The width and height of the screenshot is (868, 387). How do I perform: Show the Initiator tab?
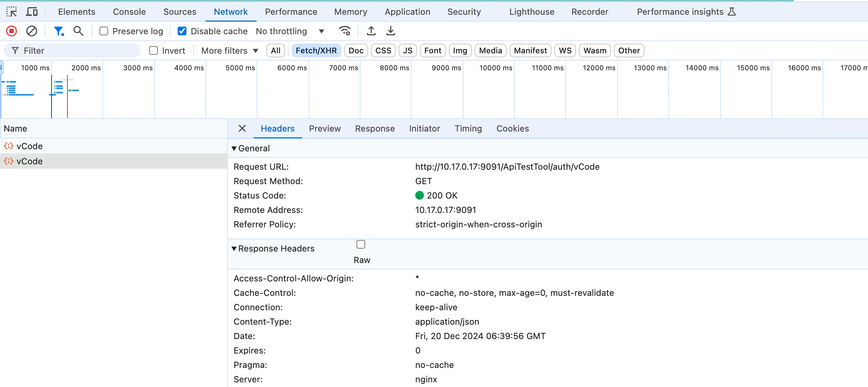point(425,128)
